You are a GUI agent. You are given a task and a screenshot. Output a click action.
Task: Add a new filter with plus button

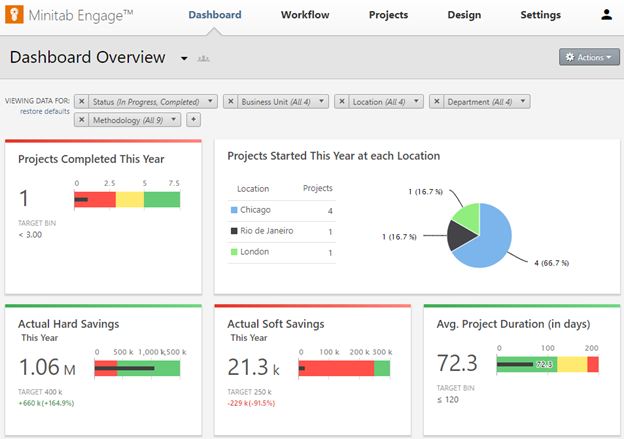[x=194, y=120]
